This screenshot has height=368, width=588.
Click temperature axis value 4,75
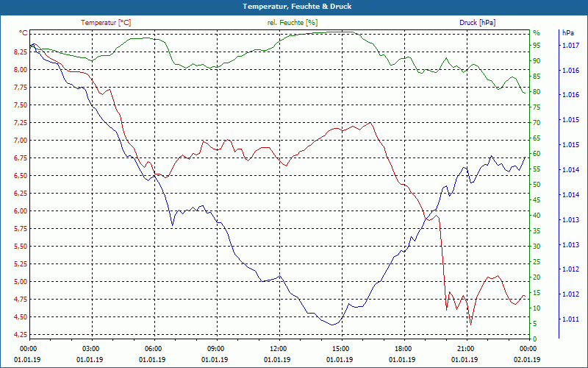pyautogui.click(x=21, y=300)
